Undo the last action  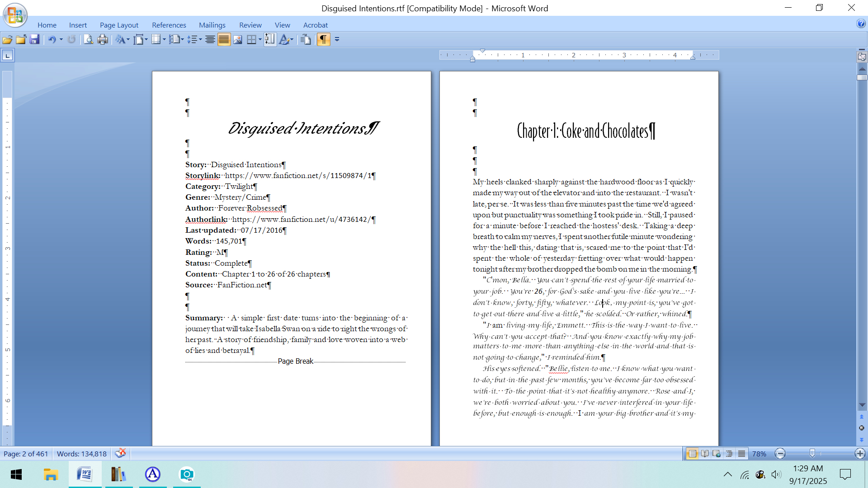pos(52,40)
